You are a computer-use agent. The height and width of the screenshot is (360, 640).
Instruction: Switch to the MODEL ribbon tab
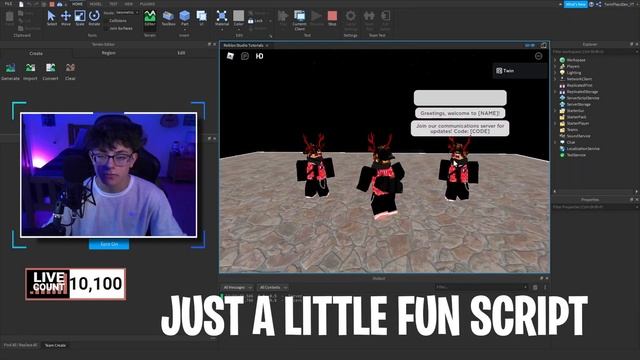click(96, 4)
